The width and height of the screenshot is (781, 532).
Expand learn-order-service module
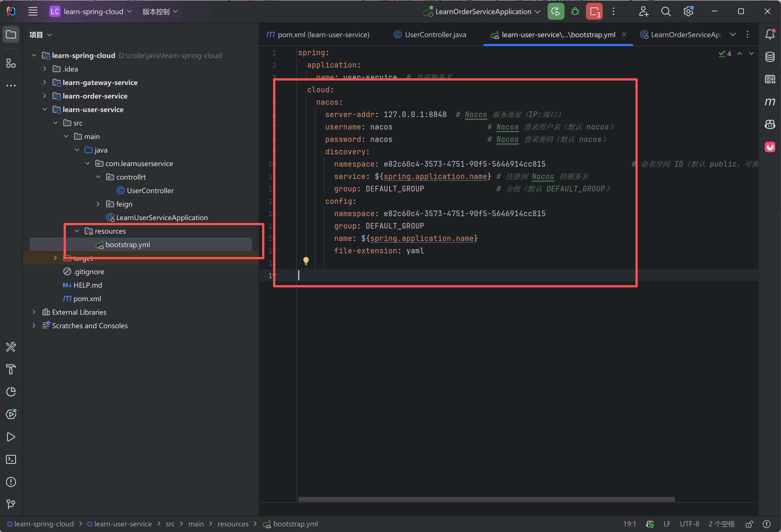44,96
